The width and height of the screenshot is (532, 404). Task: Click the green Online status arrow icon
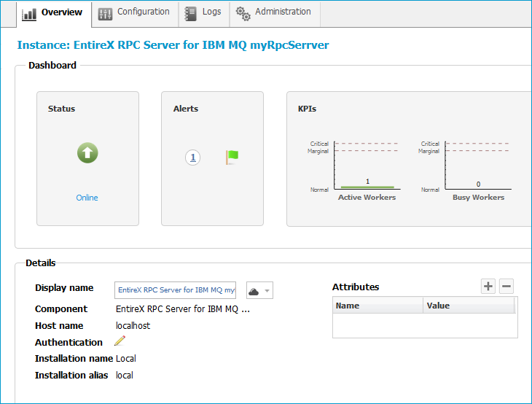click(87, 152)
